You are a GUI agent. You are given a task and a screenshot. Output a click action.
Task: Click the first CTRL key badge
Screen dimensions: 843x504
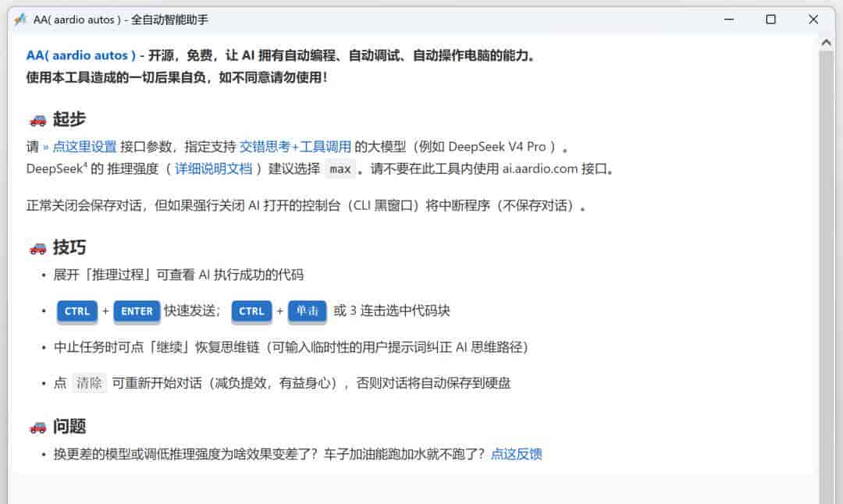point(76,311)
